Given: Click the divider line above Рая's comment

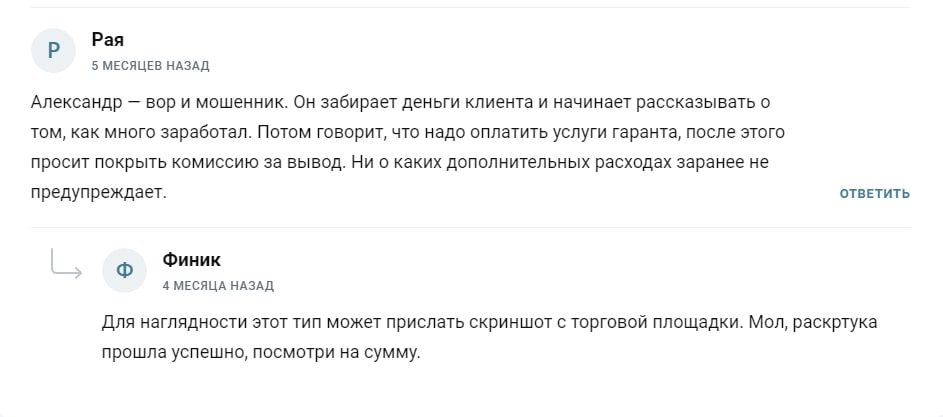Looking at the screenshot, I should pyautogui.click(x=470, y=8).
